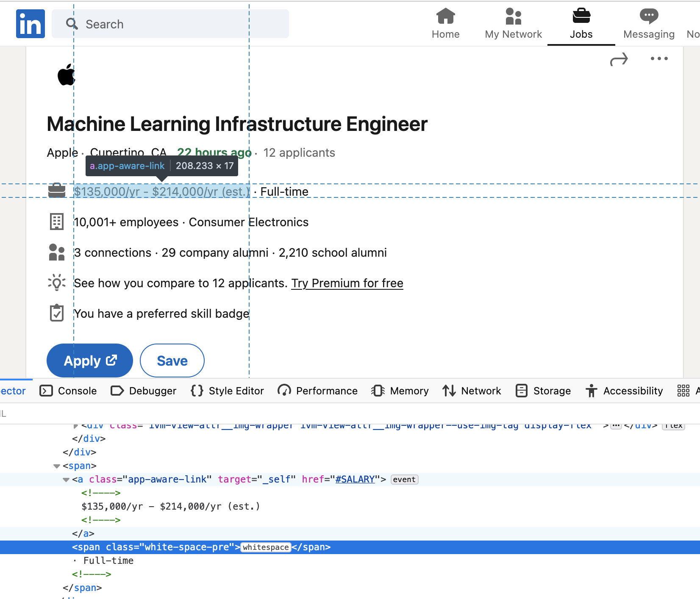The height and width of the screenshot is (599, 700).
Task: Open the Storage devtools tab
Action: 543,391
